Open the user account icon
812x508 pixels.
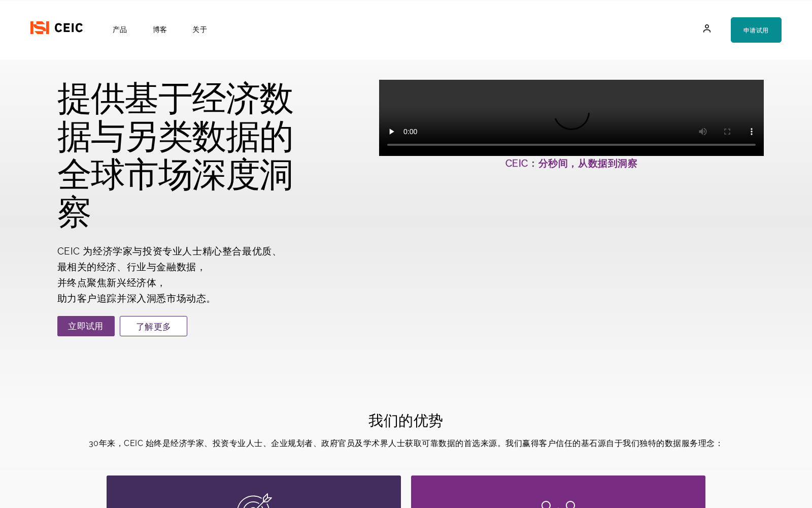pos(706,28)
